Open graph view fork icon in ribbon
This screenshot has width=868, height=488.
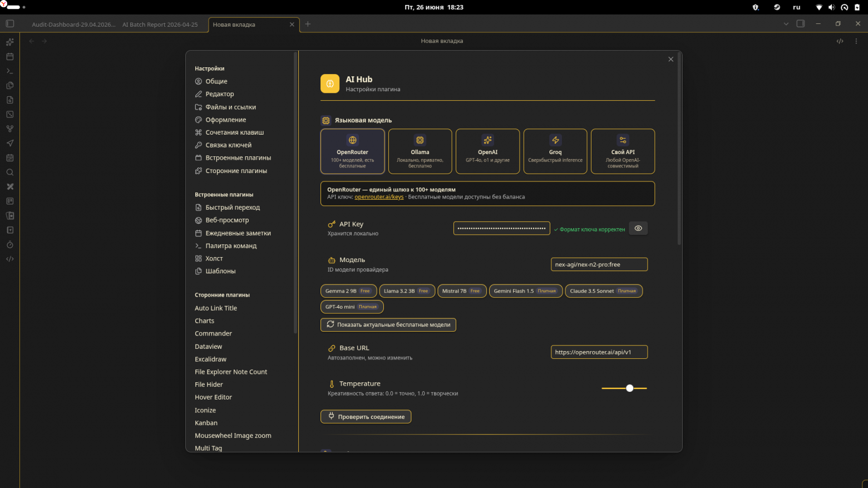pos(9,129)
